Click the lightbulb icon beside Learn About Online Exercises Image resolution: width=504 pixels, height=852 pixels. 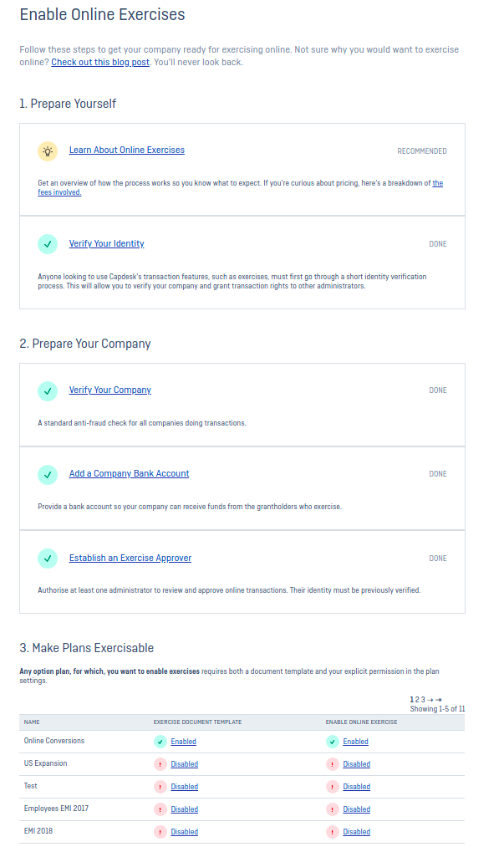[x=48, y=151]
